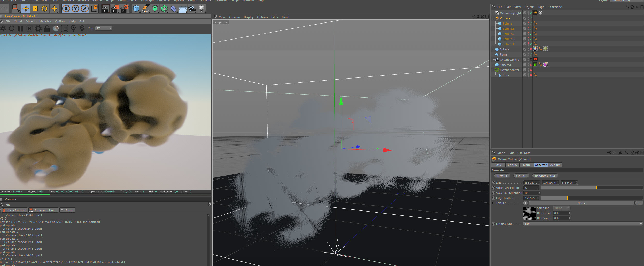Add a Floor environment object
Image resolution: width=644 pixels, height=266 pixels.
183,9
